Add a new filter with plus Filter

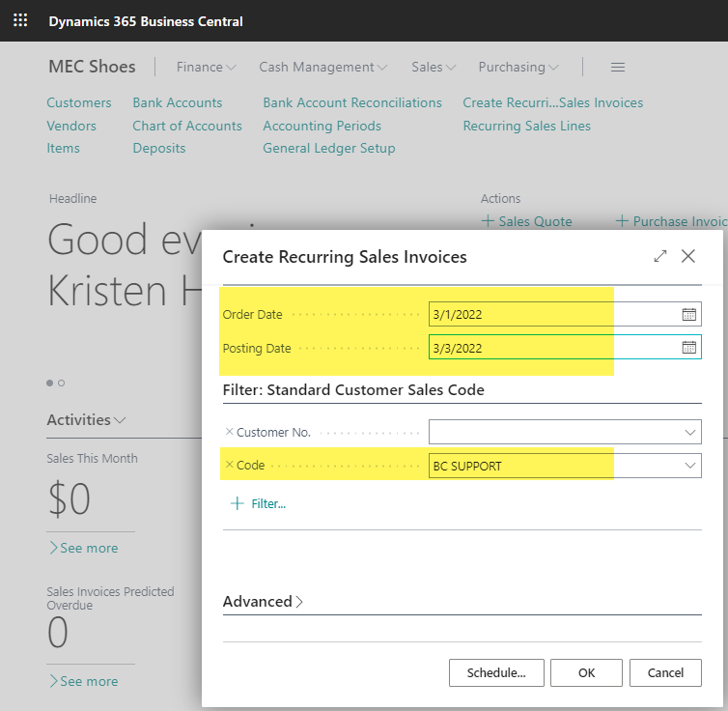point(258,503)
